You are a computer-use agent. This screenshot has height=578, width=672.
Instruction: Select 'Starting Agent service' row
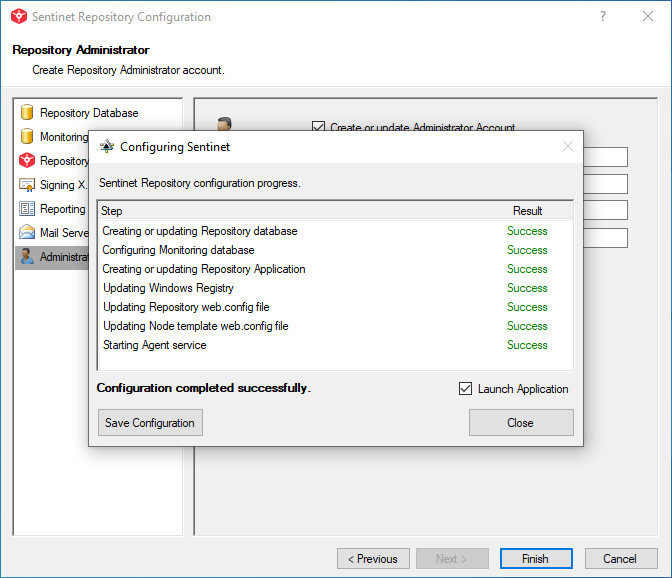point(335,345)
